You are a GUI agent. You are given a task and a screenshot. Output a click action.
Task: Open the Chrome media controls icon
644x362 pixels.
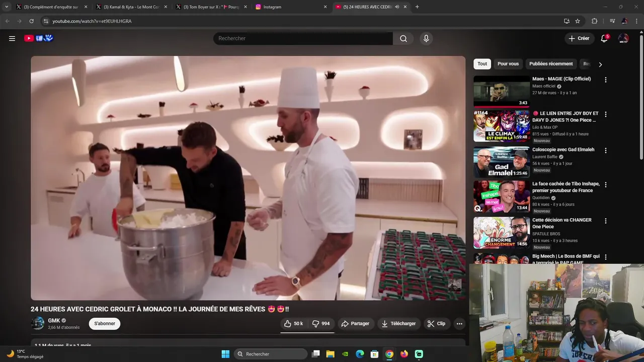tap(612, 21)
